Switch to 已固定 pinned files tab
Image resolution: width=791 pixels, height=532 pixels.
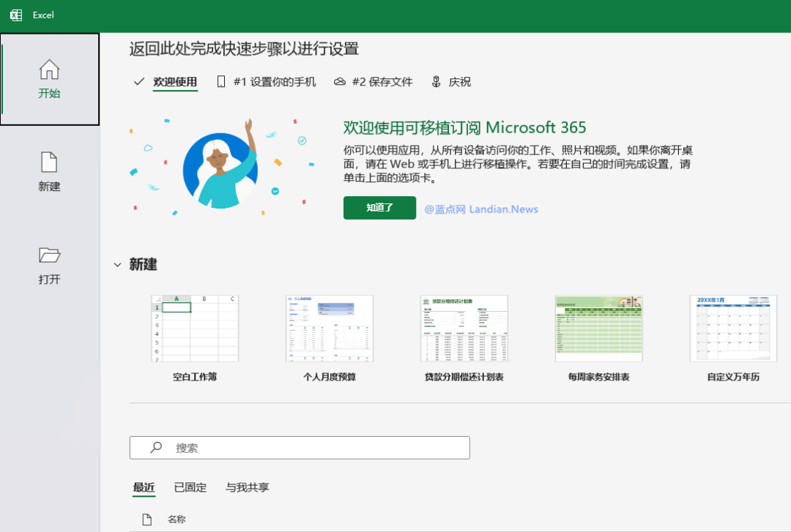190,487
